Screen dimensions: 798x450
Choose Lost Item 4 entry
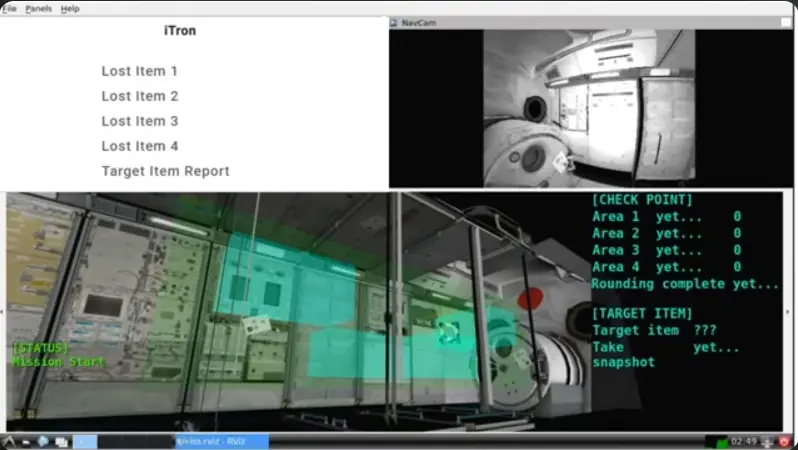click(140, 146)
